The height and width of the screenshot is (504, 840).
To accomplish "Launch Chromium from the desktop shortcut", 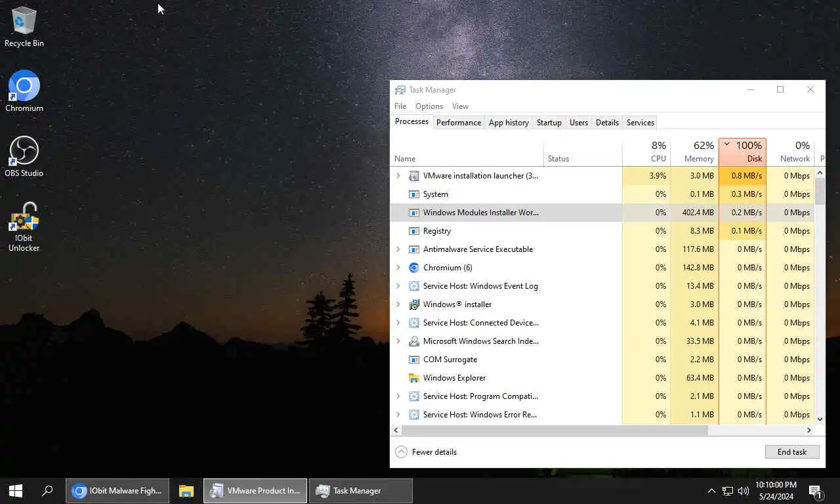I will tap(24, 91).
